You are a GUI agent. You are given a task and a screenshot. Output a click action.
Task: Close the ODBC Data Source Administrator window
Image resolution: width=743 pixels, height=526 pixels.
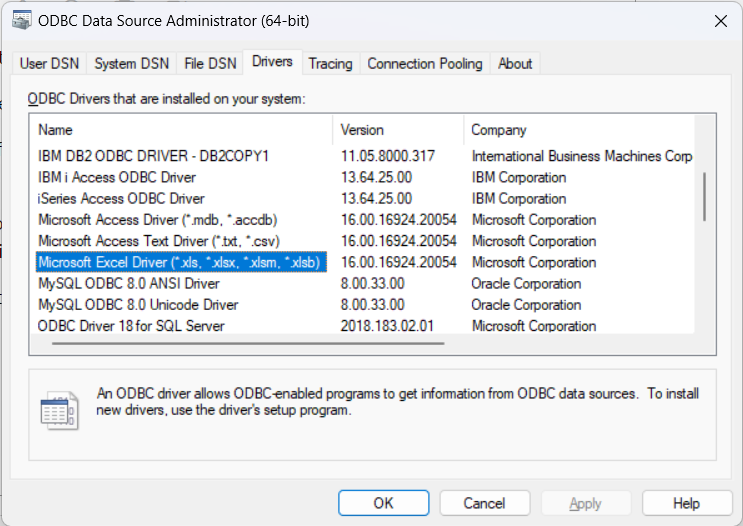coord(719,20)
